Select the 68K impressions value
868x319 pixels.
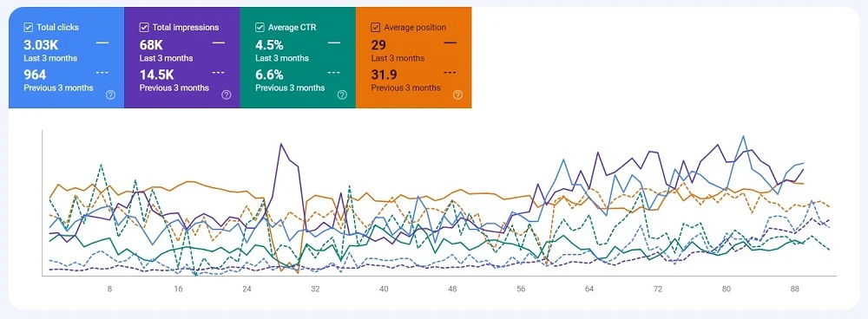150,45
